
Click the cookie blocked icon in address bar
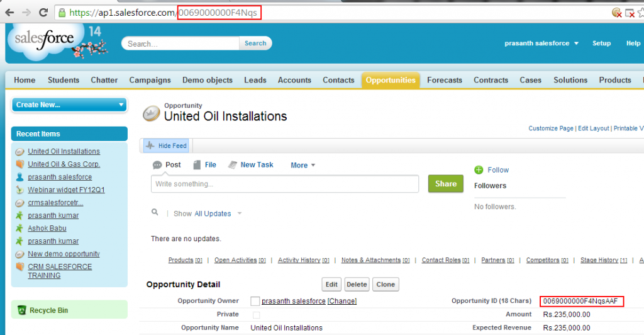point(616,13)
